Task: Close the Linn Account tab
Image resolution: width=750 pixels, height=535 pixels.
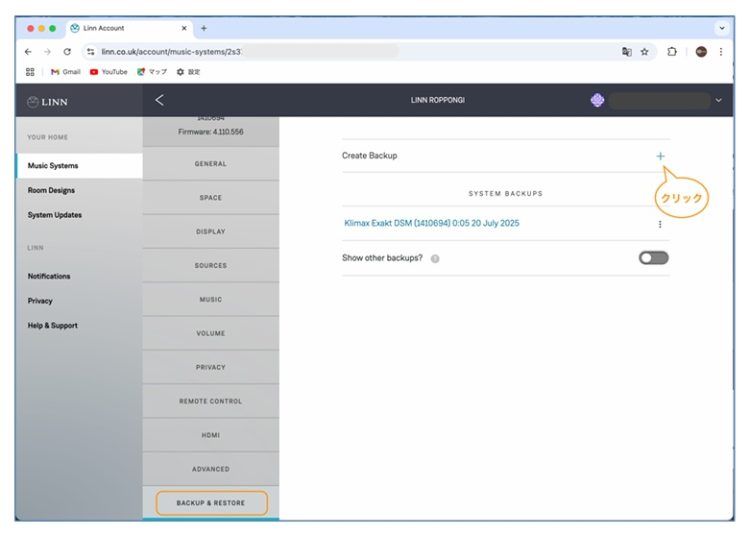Action: point(184,28)
